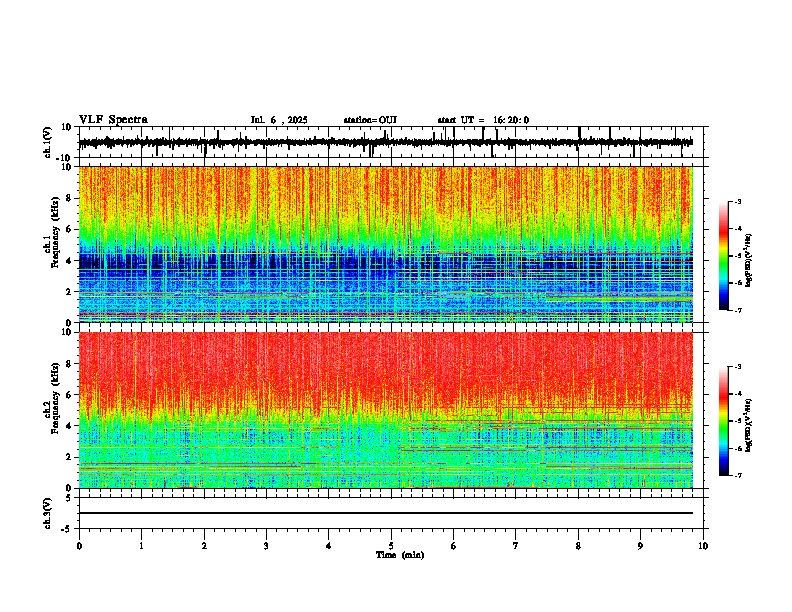Click the ch.2 color bar axis title
The image size is (792, 612).
coord(749,426)
